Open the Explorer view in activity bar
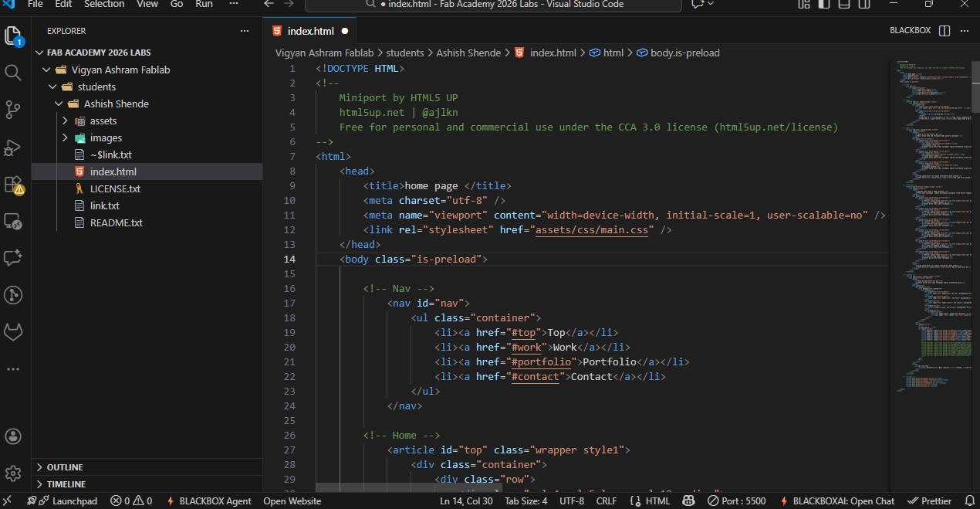980x509 pixels. point(13,36)
